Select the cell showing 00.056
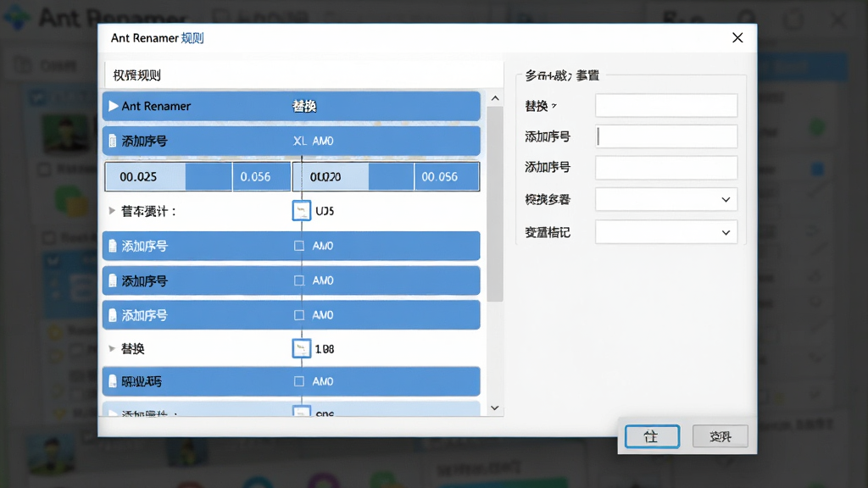 coord(447,176)
